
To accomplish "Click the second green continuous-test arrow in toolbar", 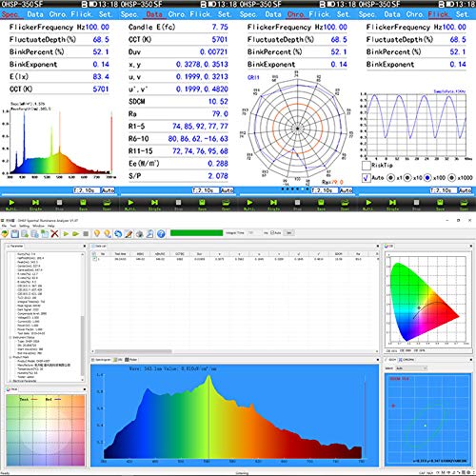I will coord(75,234).
